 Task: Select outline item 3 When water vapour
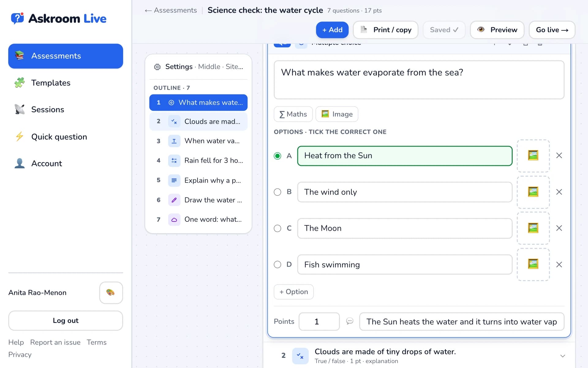198,141
